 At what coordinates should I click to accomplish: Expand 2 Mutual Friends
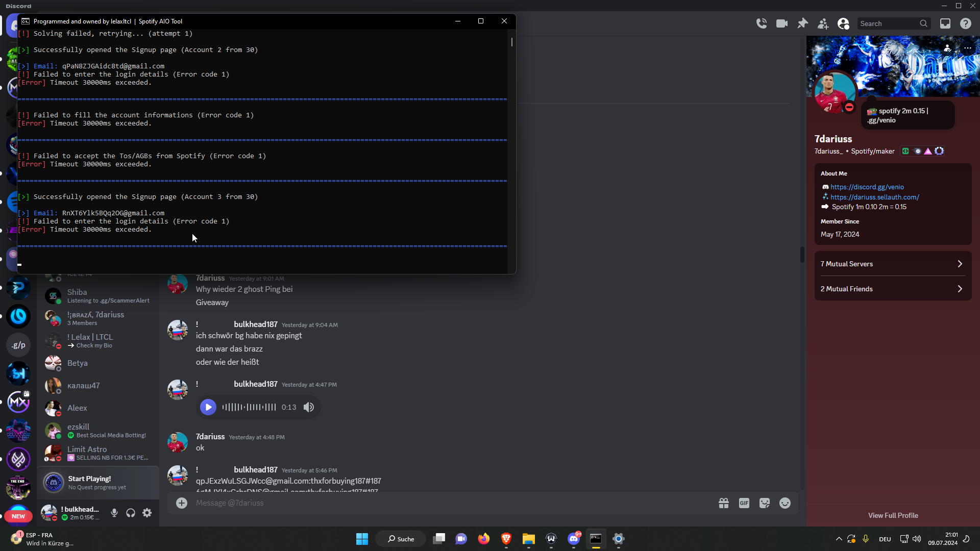893,289
